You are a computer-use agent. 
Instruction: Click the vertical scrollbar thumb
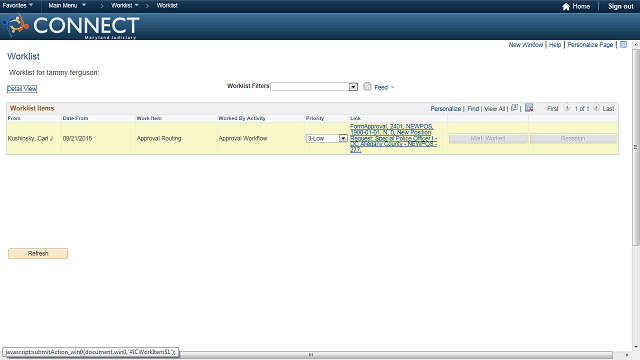pos(636,147)
